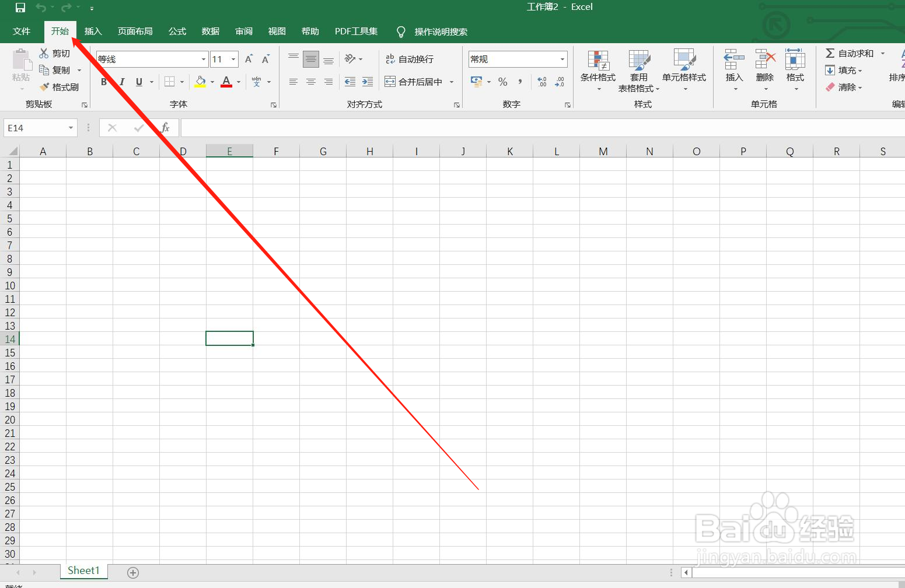Click the Fill (填充) button
This screenshot has height=588, width=905.
click(843, 70)
